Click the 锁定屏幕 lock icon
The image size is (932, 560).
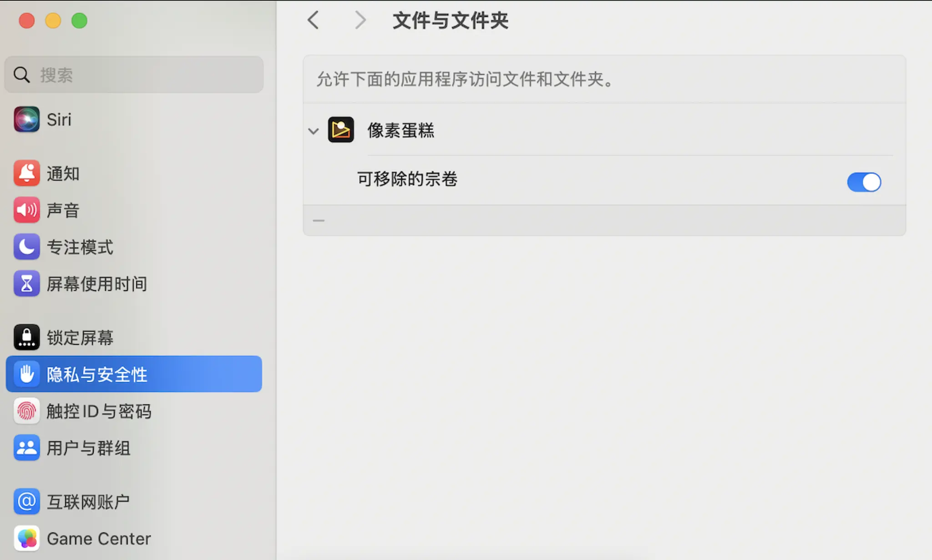click(26, 338)
